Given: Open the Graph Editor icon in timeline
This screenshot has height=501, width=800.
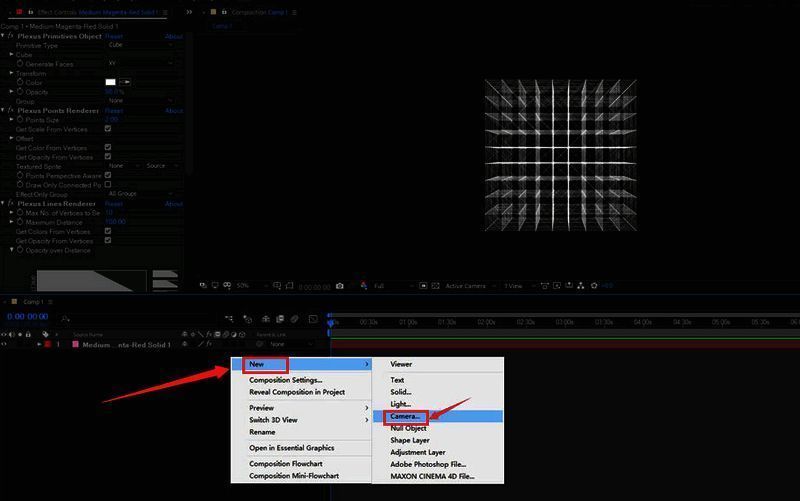Looking at the screenshot, I should click(312, 319).
